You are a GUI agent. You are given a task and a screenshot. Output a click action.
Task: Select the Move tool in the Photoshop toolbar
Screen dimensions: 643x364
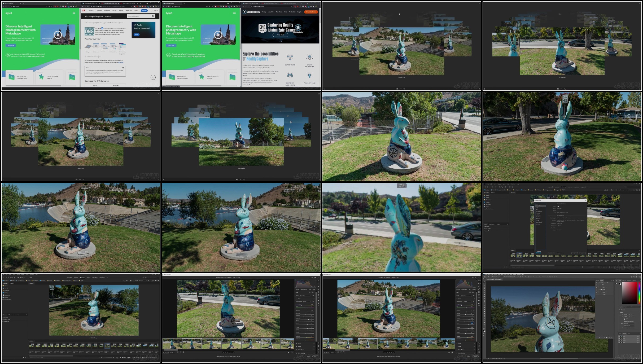(x=484, y=282)
